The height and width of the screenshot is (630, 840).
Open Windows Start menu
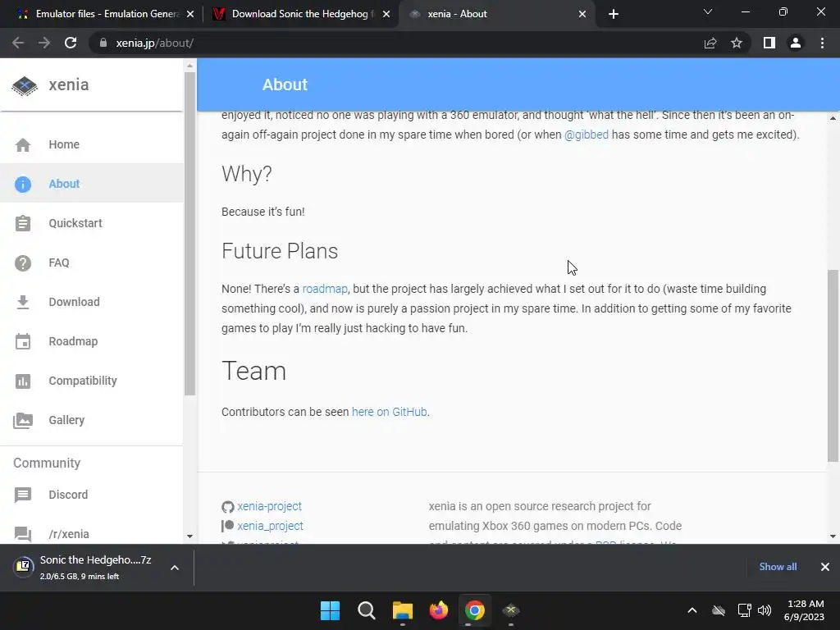(x=330, y=610)
